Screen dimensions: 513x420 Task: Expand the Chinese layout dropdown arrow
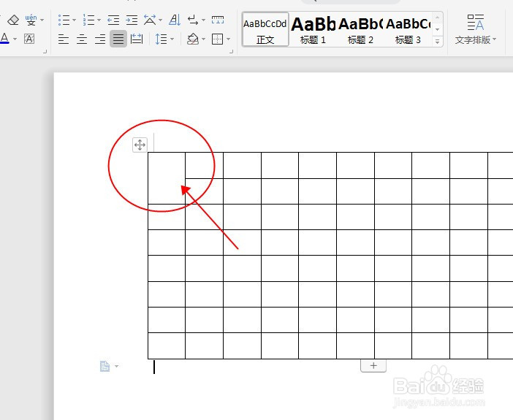[x=160, y=20]
